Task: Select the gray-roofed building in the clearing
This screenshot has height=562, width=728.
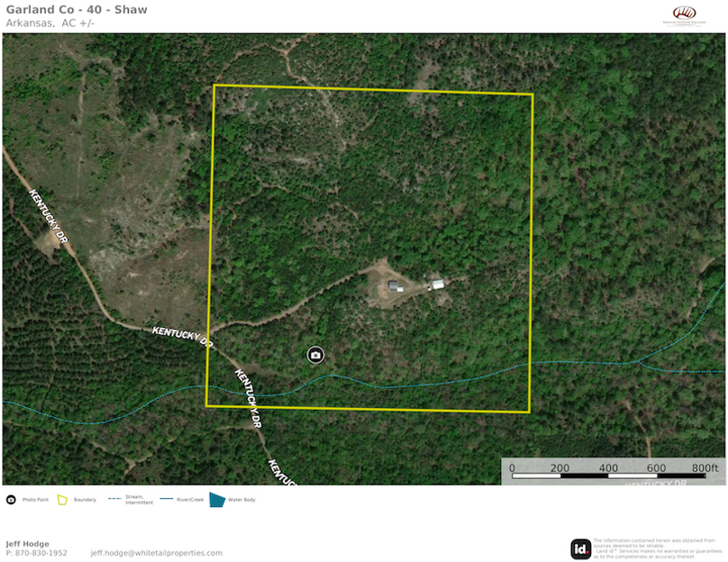Action: pyautogui.click(x=396, y=286)
